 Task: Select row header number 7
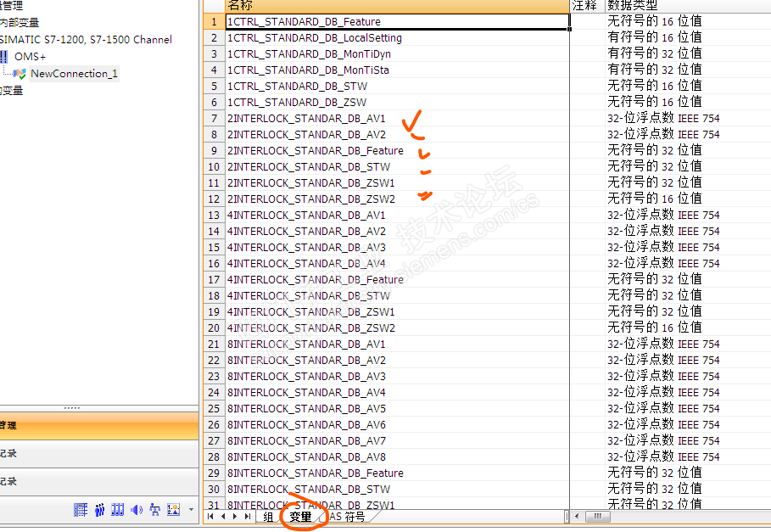pyautogui.click(x=214, y=119)
